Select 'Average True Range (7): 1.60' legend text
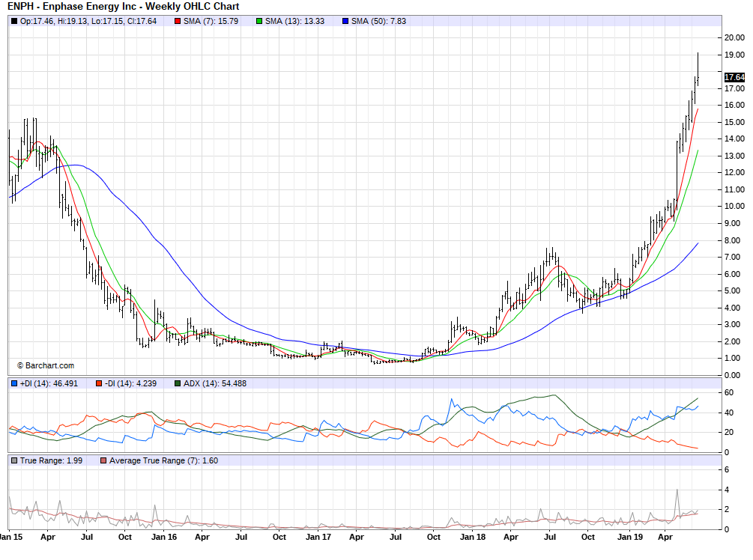753x560 pixels. (164, 460)
